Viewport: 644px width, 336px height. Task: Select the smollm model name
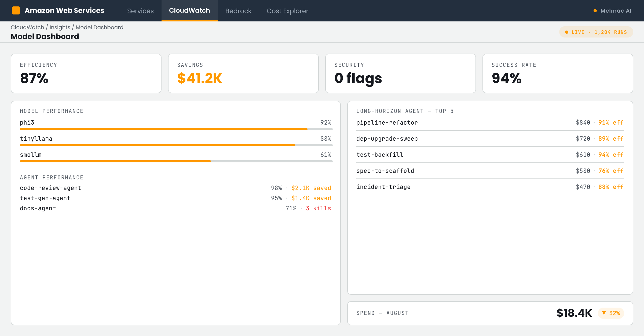(31, 155)
